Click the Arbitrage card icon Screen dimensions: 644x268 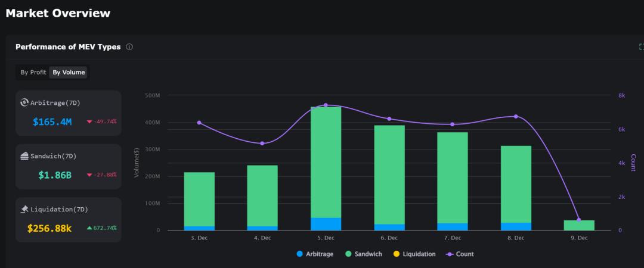point(24,102)
